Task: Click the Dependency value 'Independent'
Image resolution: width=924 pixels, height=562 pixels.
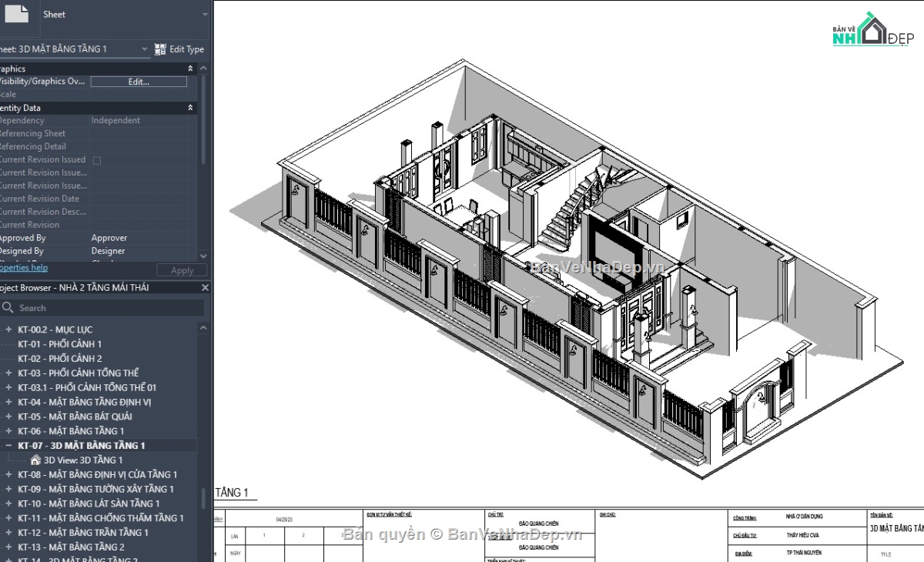Action: point(115,120)
